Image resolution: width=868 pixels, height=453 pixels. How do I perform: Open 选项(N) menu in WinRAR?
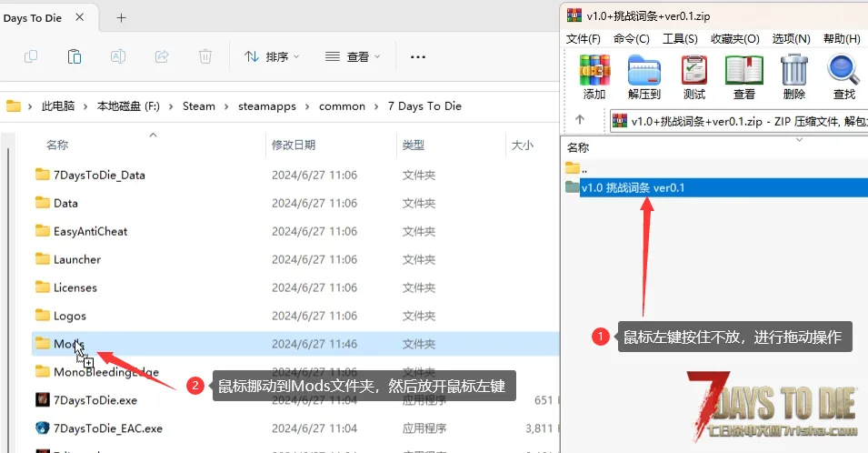click(x=791, y=39)
